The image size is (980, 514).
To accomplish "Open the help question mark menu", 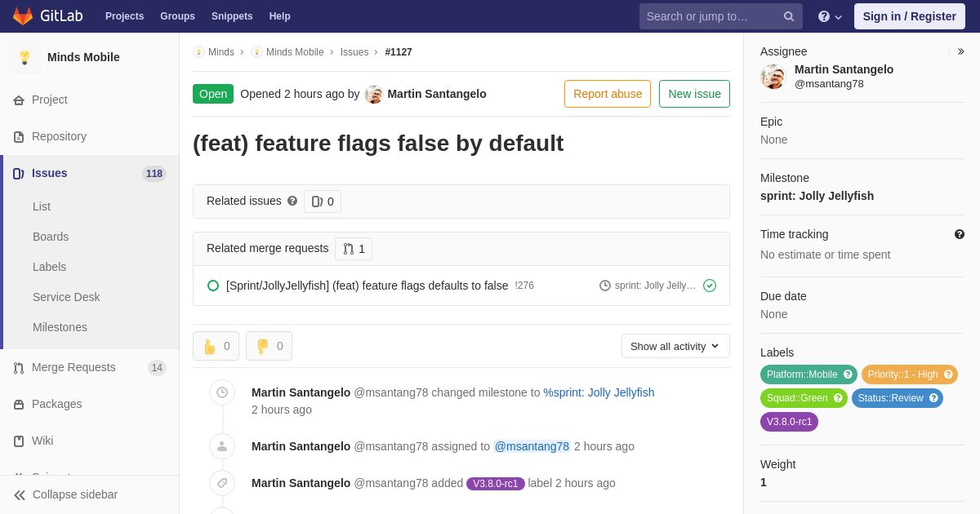I will coord(830,16).
